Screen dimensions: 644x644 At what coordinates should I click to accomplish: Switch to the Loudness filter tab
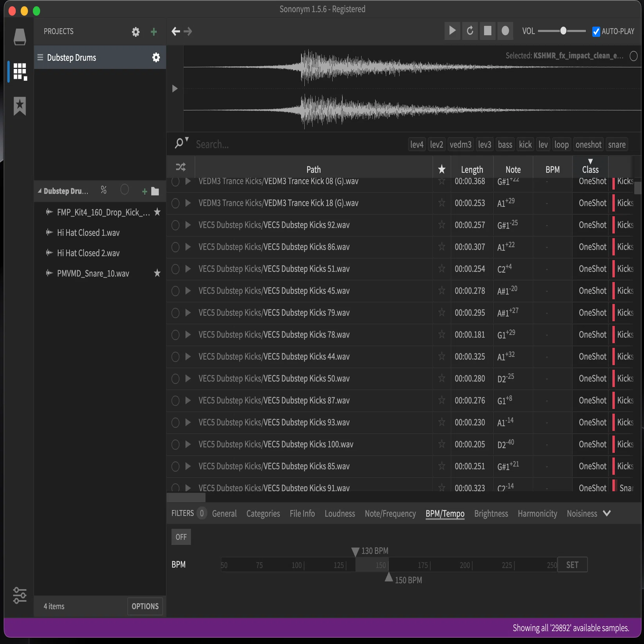(x=340, y=514)
